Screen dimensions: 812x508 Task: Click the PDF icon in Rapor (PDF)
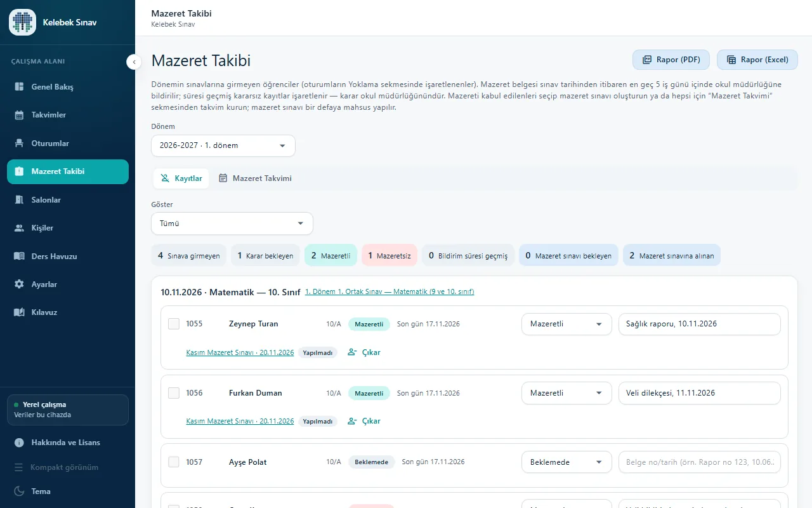click(x=647, y=60)
